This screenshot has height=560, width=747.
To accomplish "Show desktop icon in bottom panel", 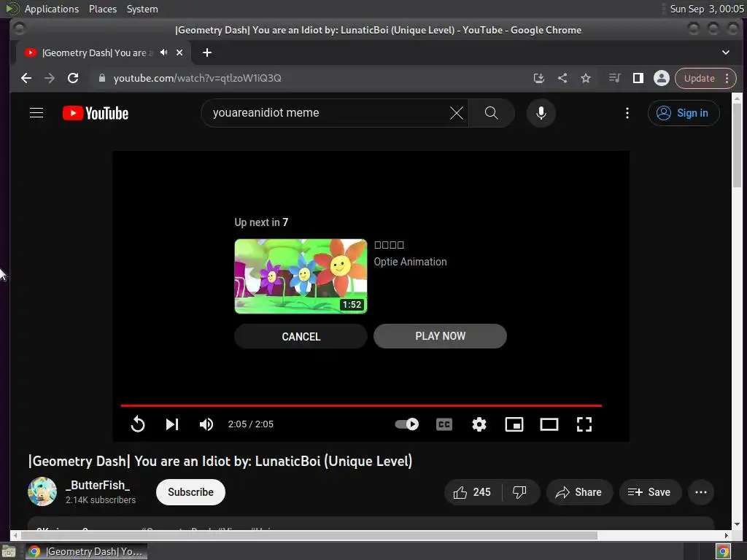I will pos(9,551).
